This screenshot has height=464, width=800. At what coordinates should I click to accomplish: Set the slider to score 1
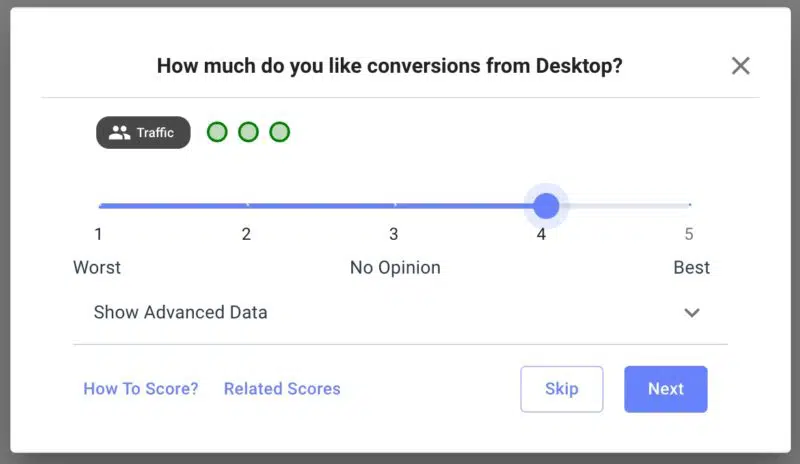coord(100,206)
